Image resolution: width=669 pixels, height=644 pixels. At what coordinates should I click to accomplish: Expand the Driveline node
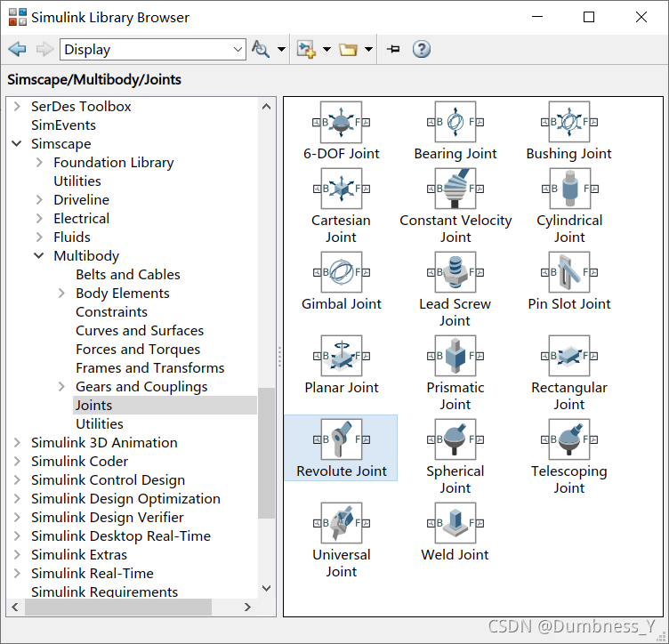39,199
